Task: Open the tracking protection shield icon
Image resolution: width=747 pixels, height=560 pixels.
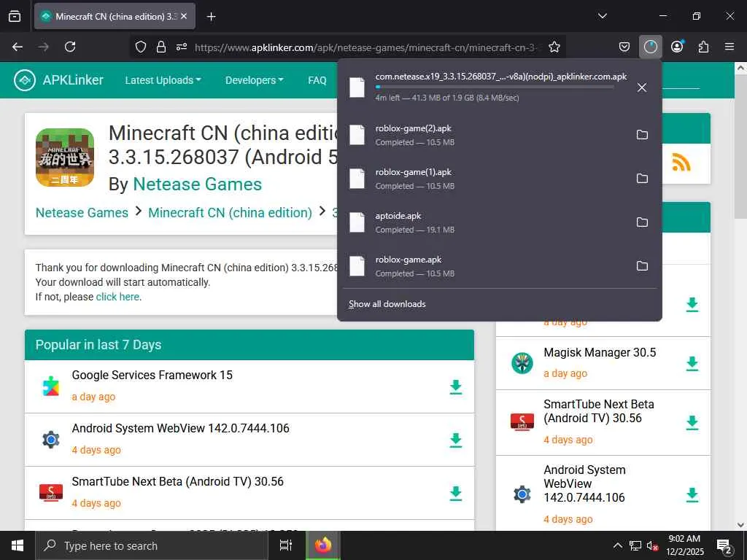Action: tap(141, 47)
